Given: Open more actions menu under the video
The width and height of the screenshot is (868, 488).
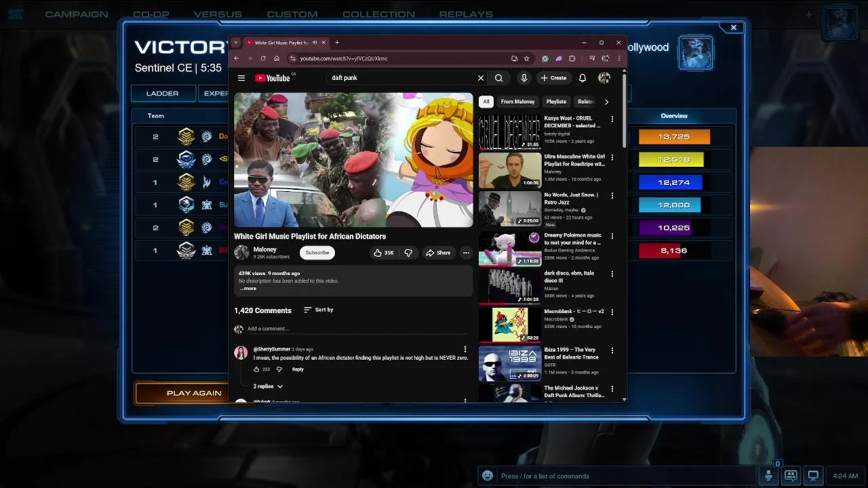Looking at the screenshot, I should [x=466, y=253].
